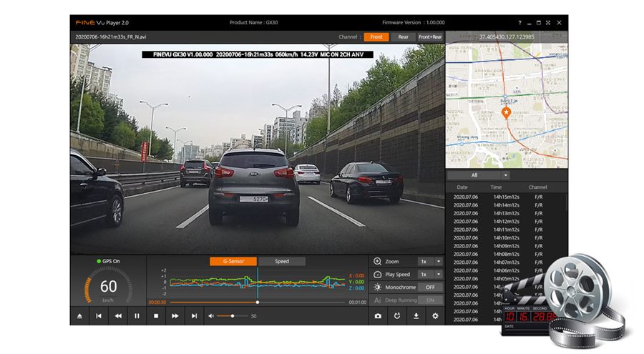Click the download/save icon
Screen dimensions: 644x354
coord(416,316)
